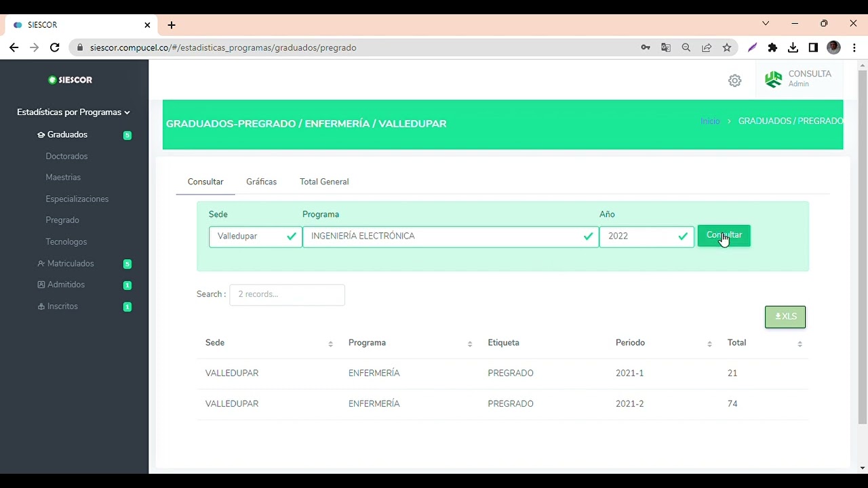Click the zoom magnifier icon in address bar
Screen dimensions: 868x488
686,47
